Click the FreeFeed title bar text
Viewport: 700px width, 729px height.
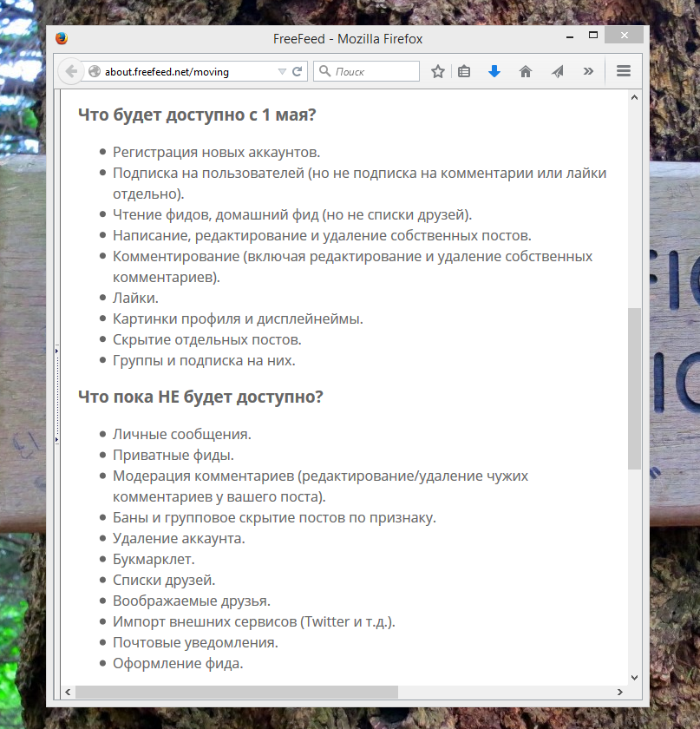pyautogui.click(x=347, y=38)
